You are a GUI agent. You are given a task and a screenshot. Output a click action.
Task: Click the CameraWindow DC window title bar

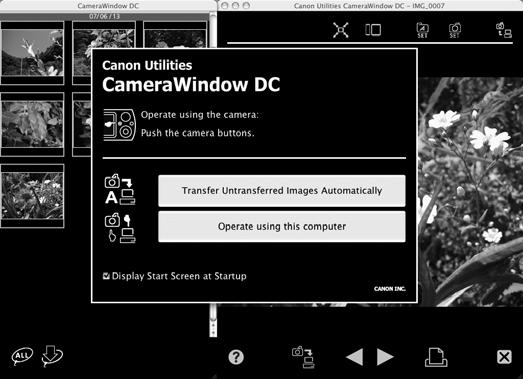point(108,6)
